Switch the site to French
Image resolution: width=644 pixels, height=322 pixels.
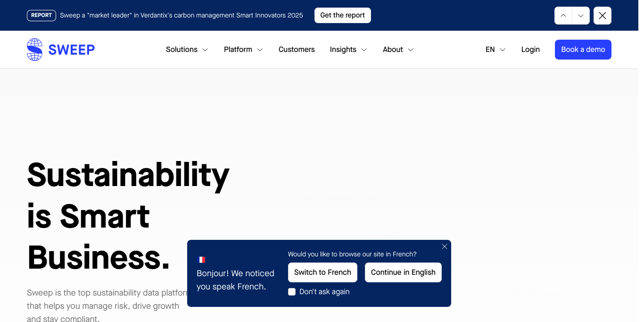(322, 272)
